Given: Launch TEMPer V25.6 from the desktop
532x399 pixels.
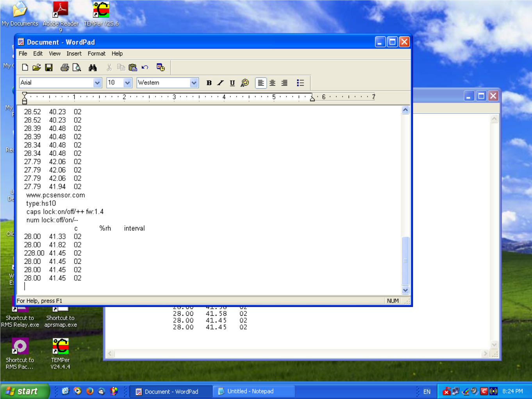Looking at the screenshot, I should tap(100, 10).
